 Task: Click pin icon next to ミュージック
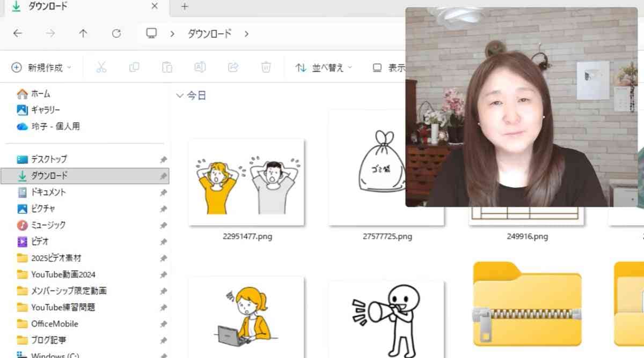pyautogui.click(x=163, y=226)
